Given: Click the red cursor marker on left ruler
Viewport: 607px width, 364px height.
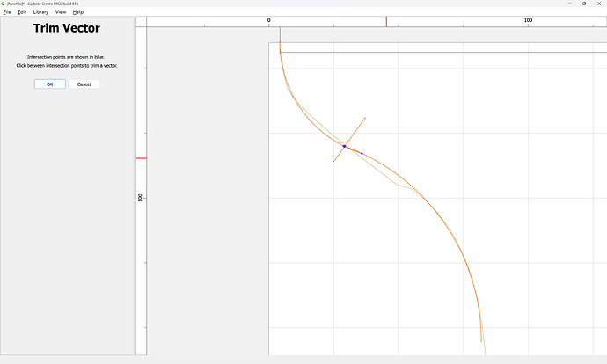Looking at the screenshot, I should click(141, 159).
